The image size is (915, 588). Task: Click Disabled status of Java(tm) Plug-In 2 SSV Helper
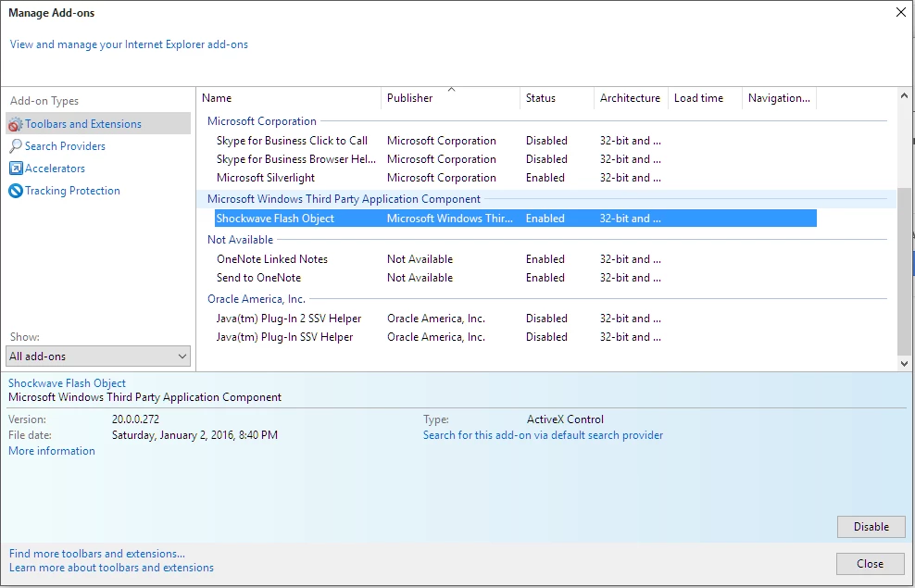click(x=546, y=319)
